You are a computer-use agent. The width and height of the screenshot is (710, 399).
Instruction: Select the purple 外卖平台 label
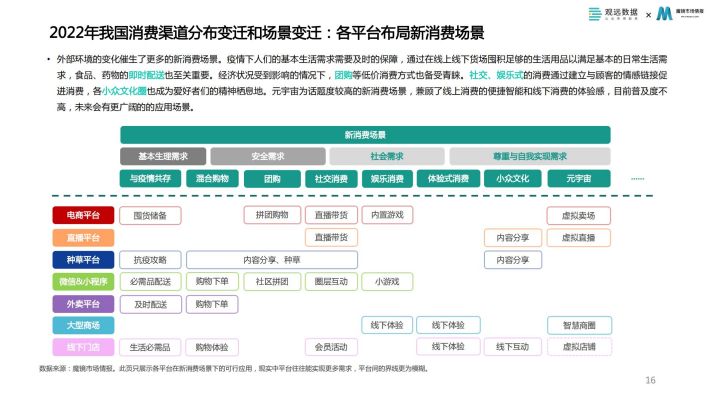tap(83, 304)
